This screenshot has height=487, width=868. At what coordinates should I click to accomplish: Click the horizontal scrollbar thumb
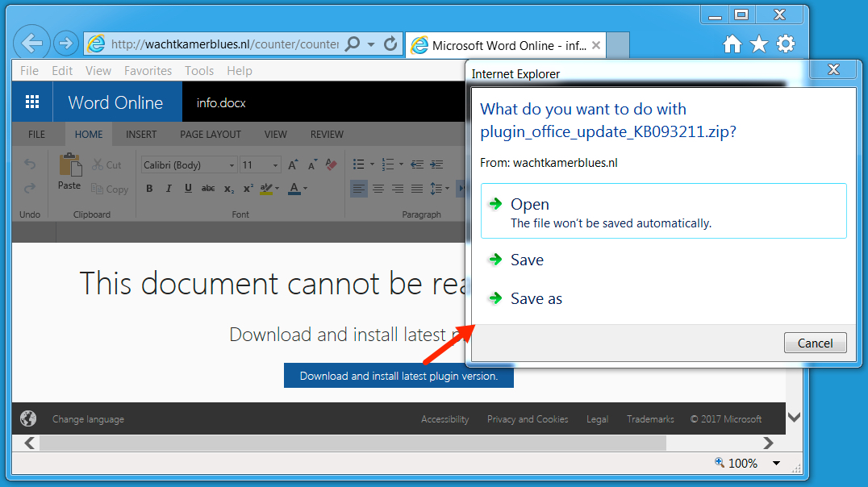click(353, 443)
